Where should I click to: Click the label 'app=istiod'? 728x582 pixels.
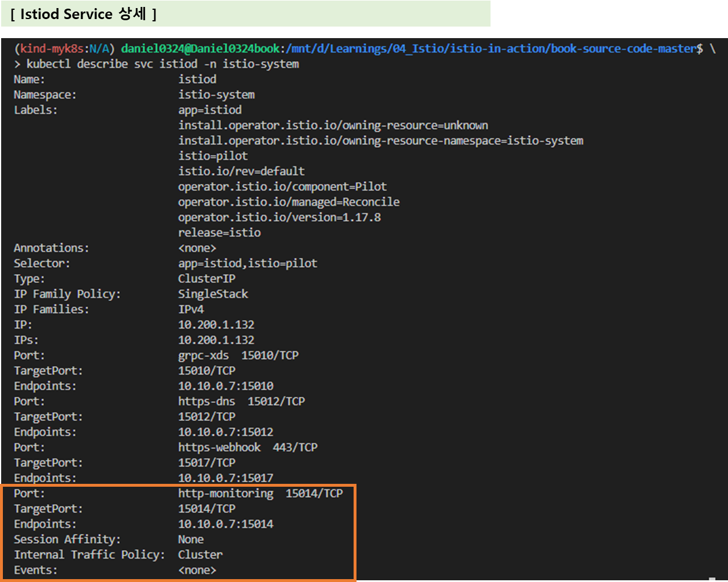pyautogui.click(x=210, y=110)
